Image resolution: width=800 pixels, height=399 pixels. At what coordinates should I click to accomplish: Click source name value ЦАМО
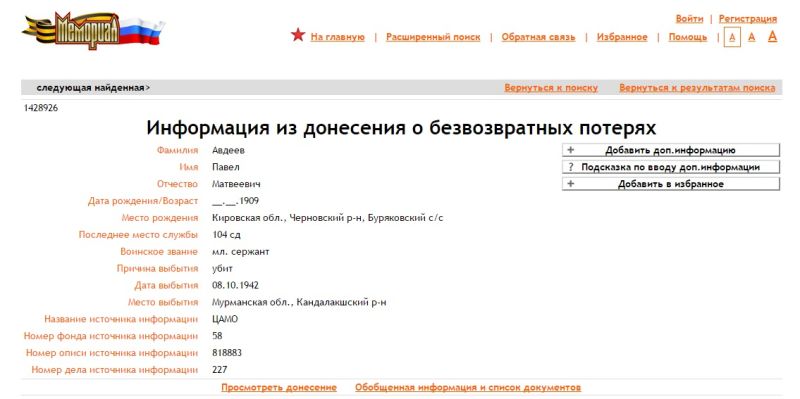(x=225, y=319)
